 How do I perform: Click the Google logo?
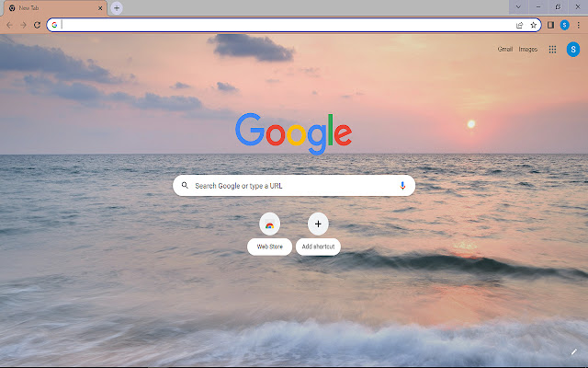point(294,133)
